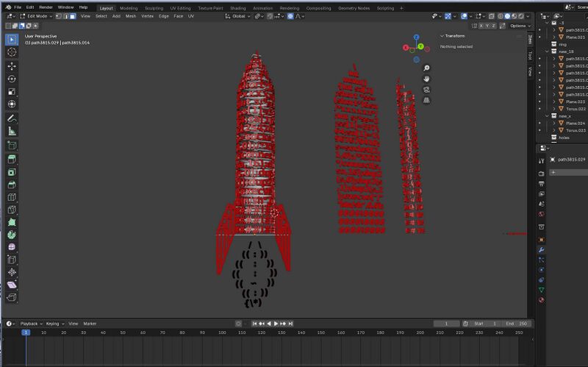Choose the Annotate pencil tool

[12, 118]
